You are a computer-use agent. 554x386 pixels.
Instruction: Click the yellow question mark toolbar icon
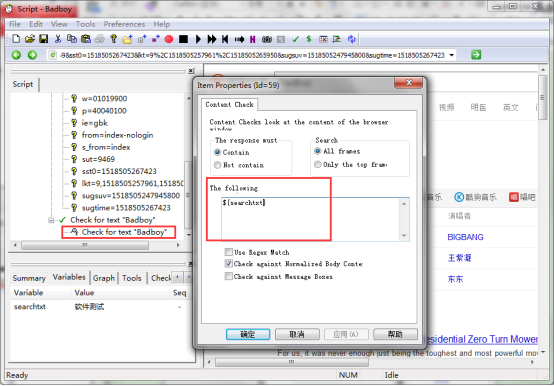click(113, 39)
